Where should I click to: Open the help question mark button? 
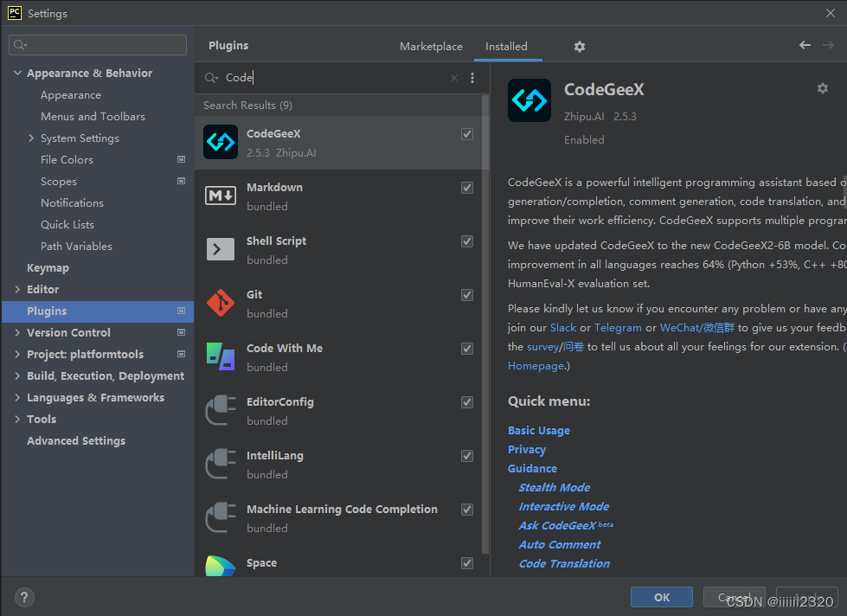(23, 597)
